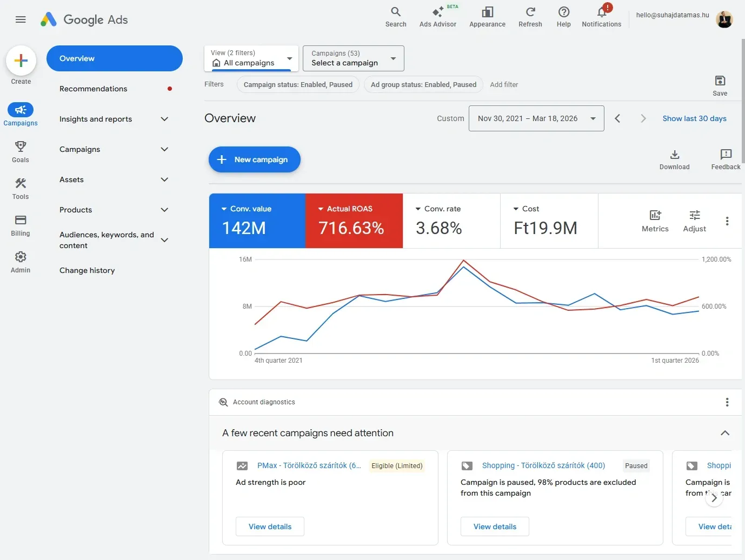This screenshot has width=745, height=560.
Task: Open Metrics selector for chart
Action: [655, 221]
